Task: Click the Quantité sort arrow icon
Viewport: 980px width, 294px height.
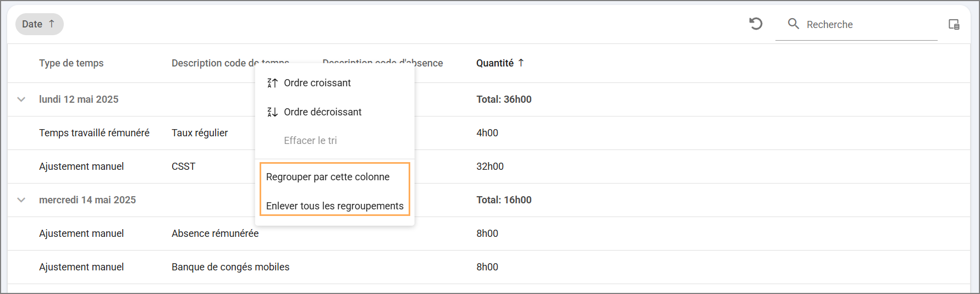Action: point(521,63)
